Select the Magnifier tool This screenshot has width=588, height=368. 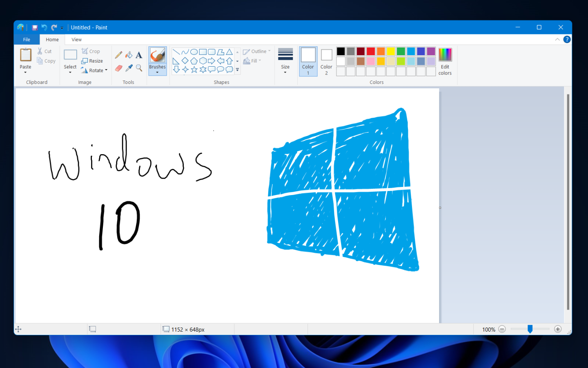tap(139, 68)
